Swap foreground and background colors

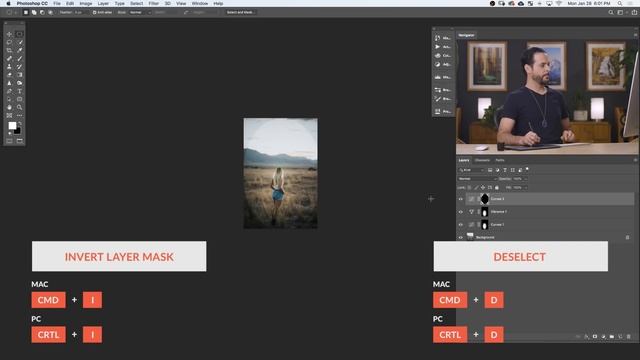(x=20, y=123)
